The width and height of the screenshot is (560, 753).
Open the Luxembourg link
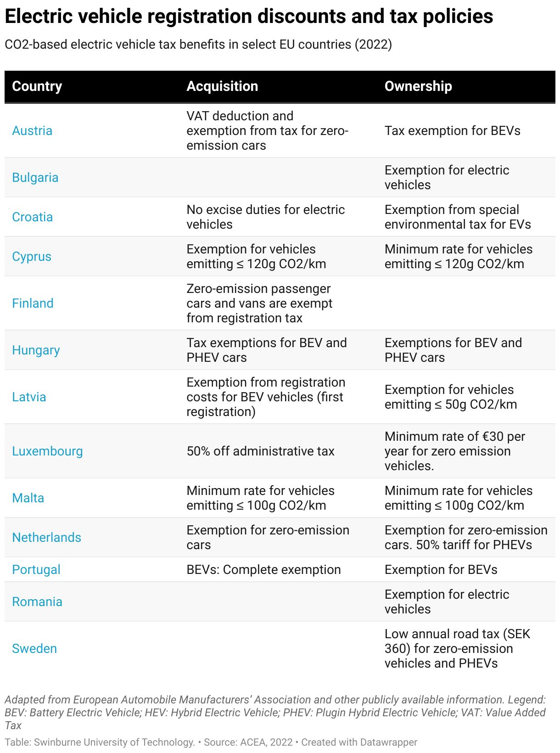coord(47,451)
